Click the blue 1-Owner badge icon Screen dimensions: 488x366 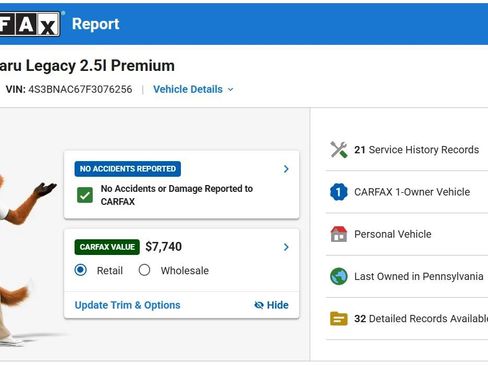tap(339, 192)
